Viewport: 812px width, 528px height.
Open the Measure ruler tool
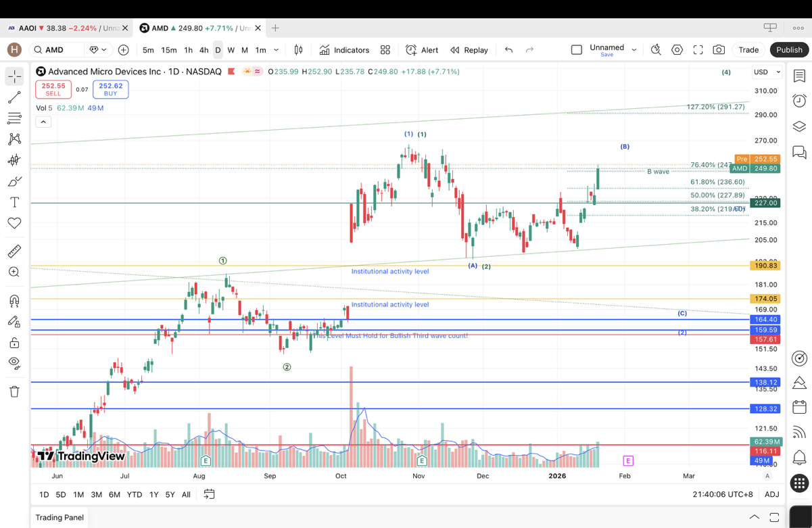click(14, 251)
